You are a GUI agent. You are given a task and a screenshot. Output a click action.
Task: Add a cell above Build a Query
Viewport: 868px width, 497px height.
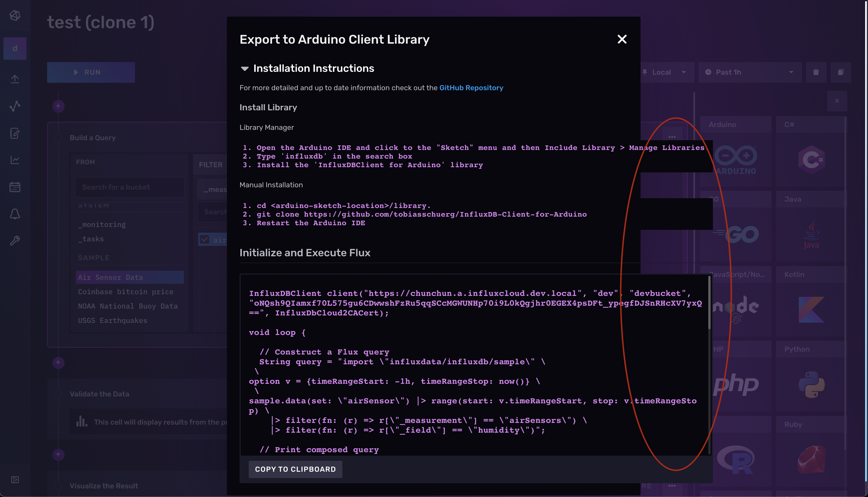click(58, 106)
